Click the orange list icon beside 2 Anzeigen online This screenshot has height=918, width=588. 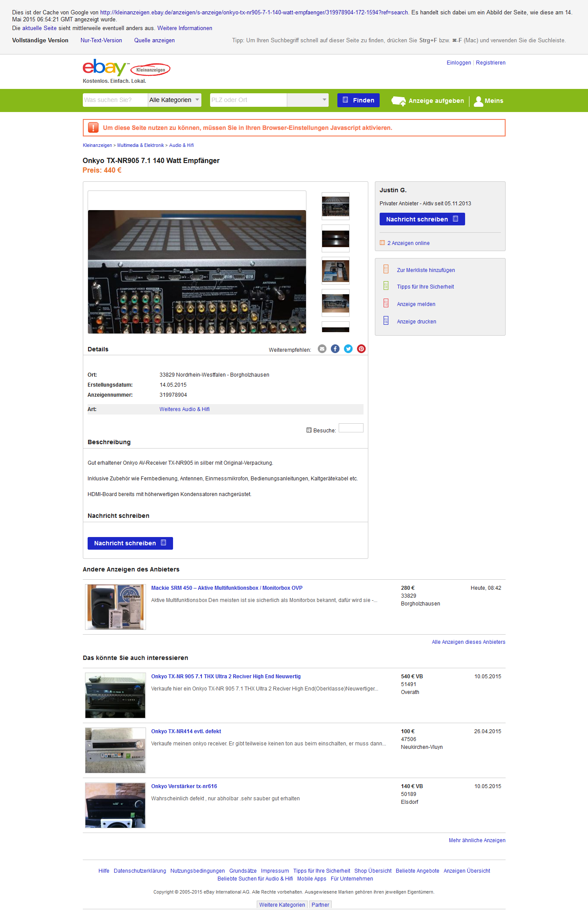click(382, 243)
